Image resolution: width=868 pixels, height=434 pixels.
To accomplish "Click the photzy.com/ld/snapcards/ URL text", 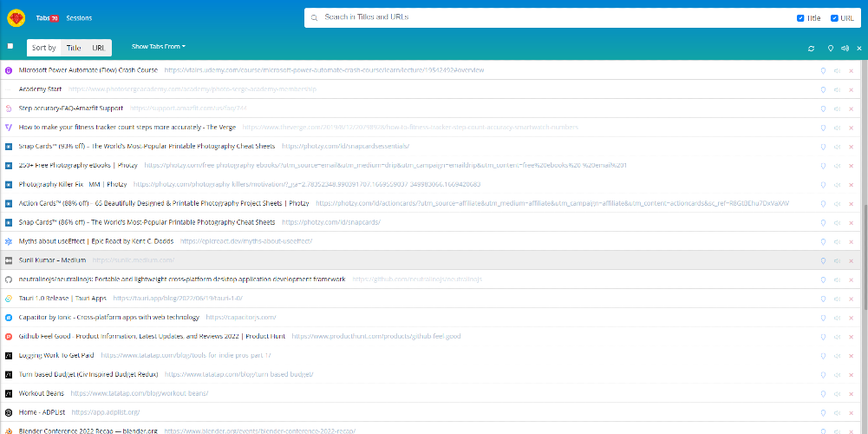I will [331, 222].
